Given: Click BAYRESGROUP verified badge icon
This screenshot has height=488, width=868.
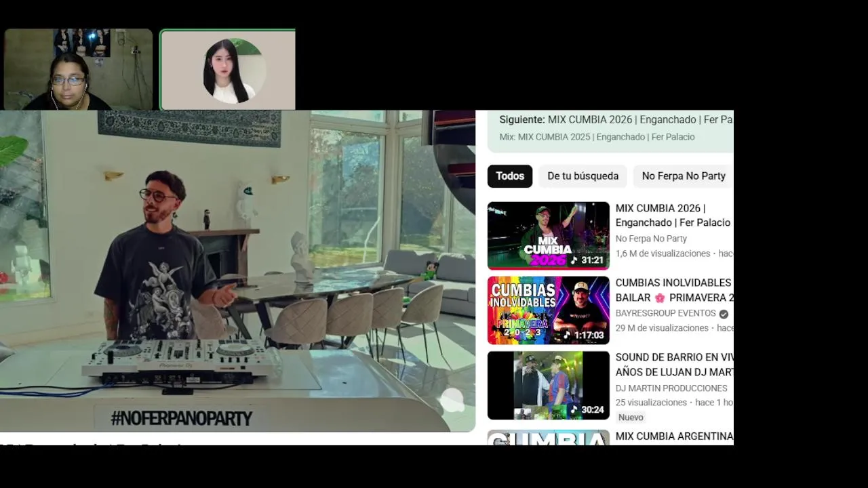Looking at the screenshot, I should click(x=724, y=314).
